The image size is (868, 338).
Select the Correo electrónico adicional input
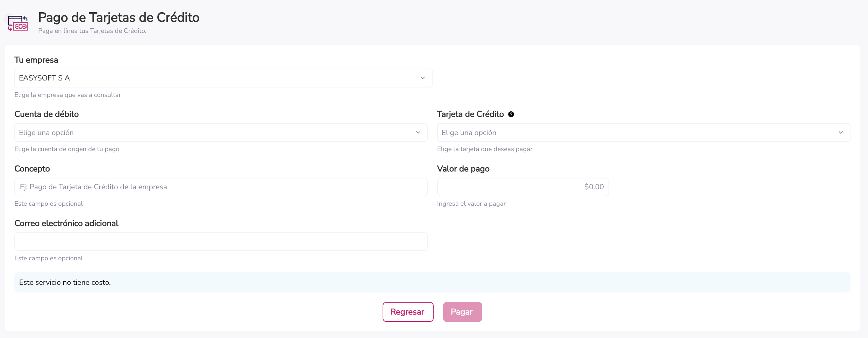click(221, 241)
